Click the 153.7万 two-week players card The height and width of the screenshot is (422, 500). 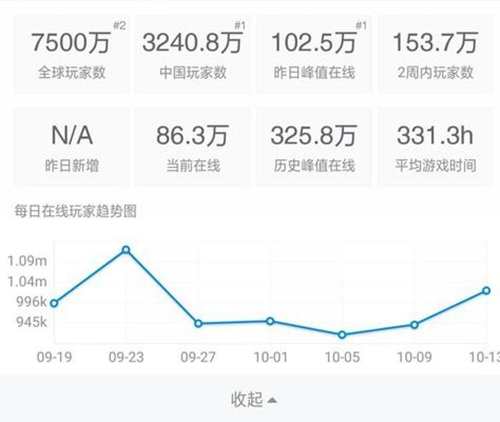435,54
